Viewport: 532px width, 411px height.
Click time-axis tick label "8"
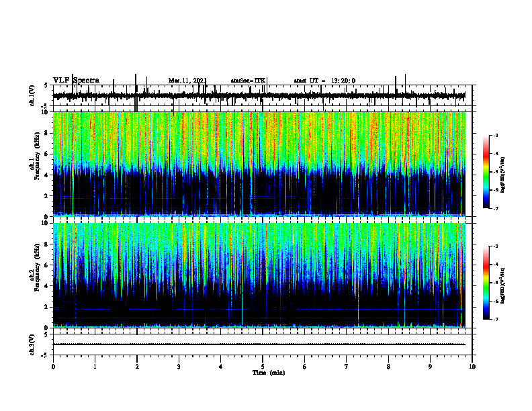388,367
